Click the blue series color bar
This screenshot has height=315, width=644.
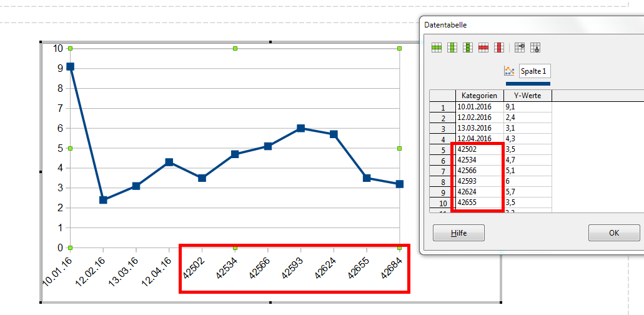tap(528, 83)
